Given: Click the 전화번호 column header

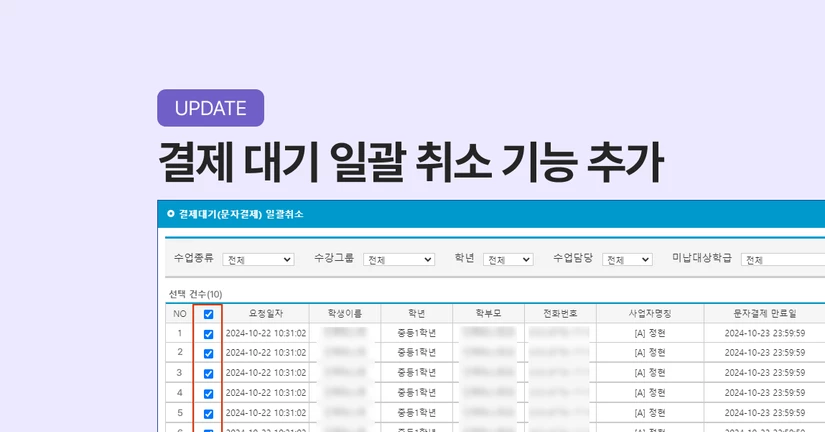Looking at the screenshot, I should [x=560, y=314].
